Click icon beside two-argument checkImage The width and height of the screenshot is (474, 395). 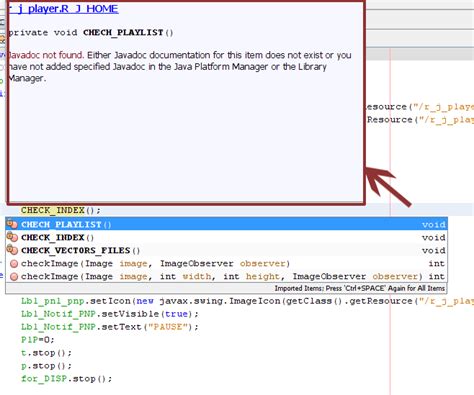14,264
